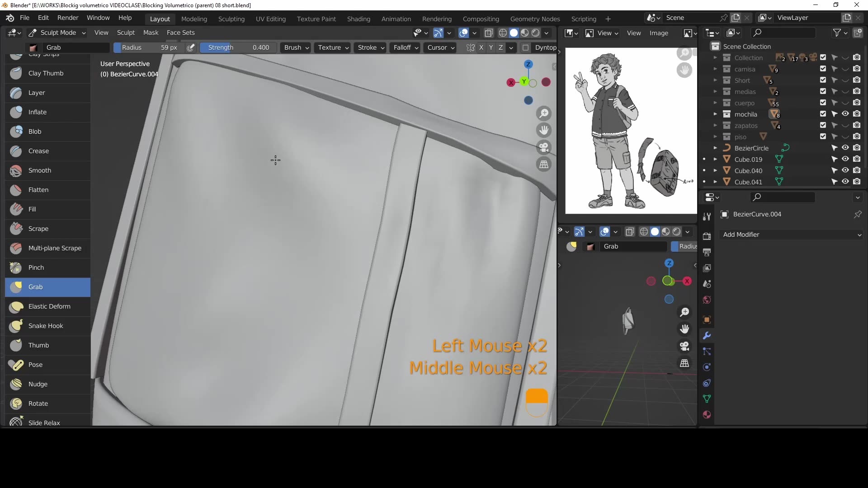This screenshot has width=868, height=488.
Task: Open the Falloff dropdown
Action: (x=406, y=47)
